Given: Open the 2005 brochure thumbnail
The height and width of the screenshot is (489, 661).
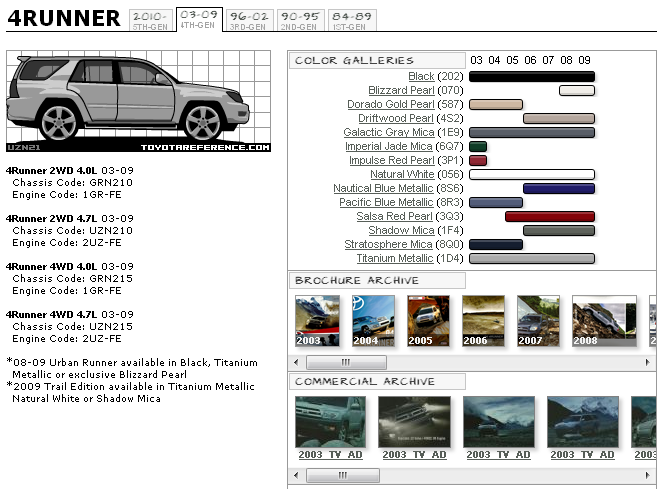Looking at the screenshot, I should click(428, 321).
